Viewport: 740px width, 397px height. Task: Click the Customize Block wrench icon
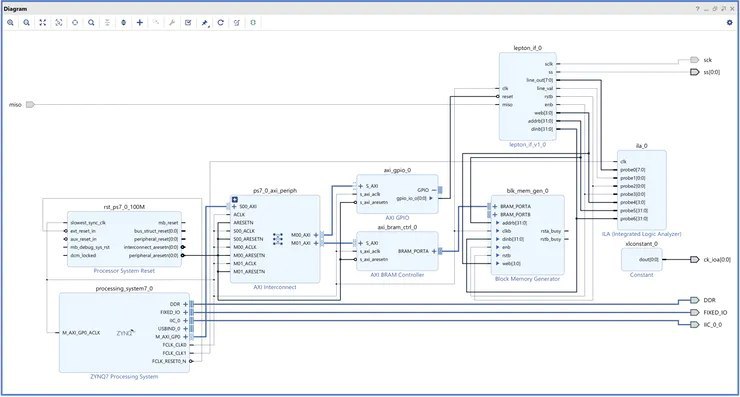[x=172, y=23]
